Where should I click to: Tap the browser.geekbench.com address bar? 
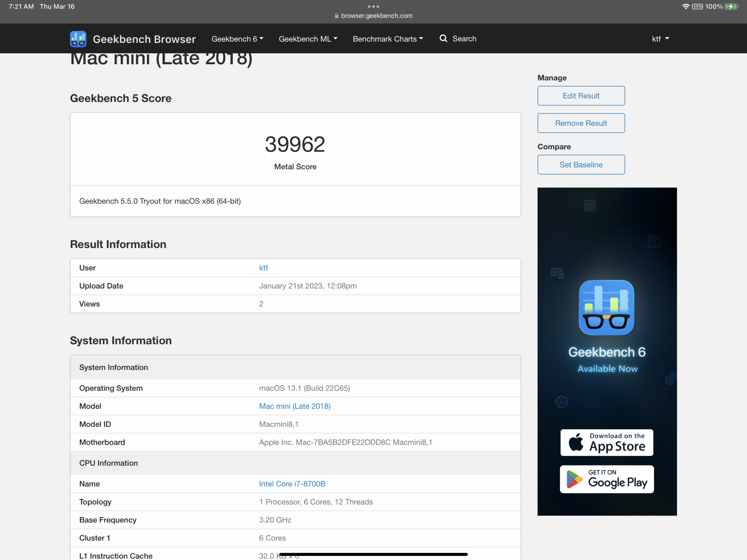[376, 16]
